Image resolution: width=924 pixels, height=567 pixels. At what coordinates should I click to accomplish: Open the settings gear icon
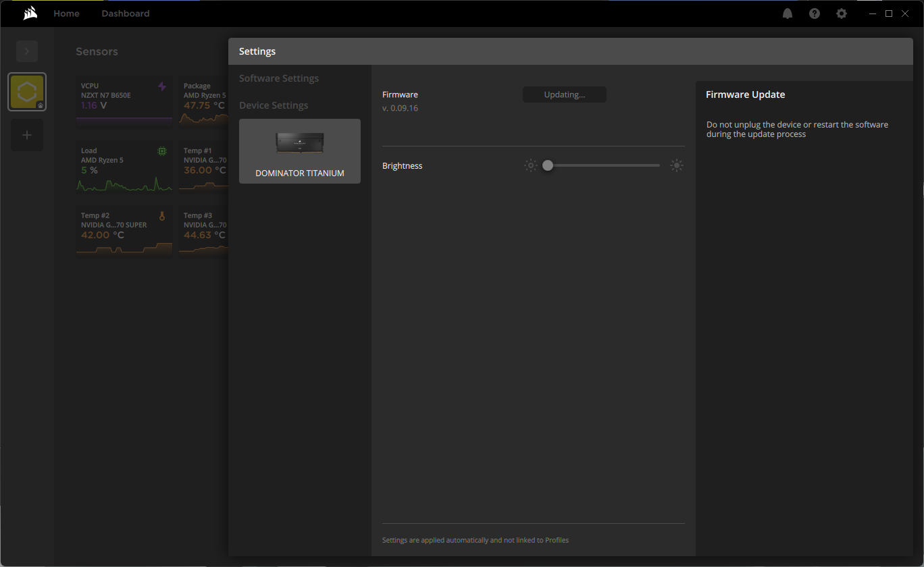coord(842,13)
